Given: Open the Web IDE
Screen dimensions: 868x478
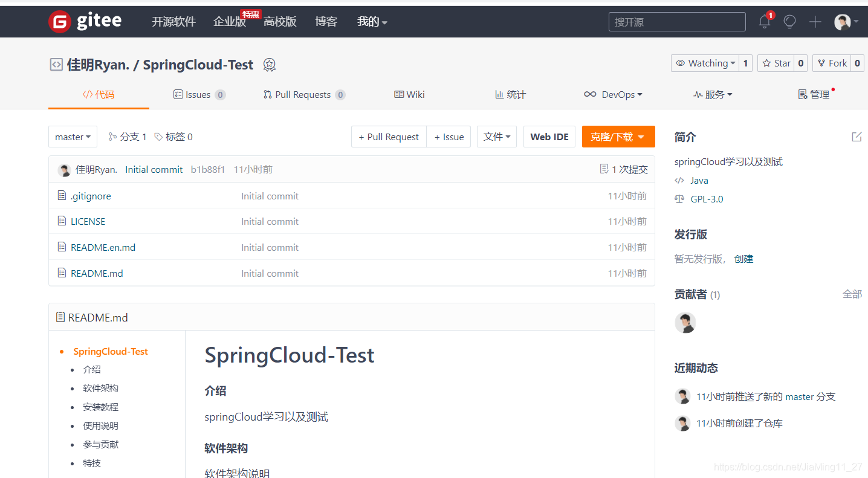Looking at the screenshot, I should 549,137.
